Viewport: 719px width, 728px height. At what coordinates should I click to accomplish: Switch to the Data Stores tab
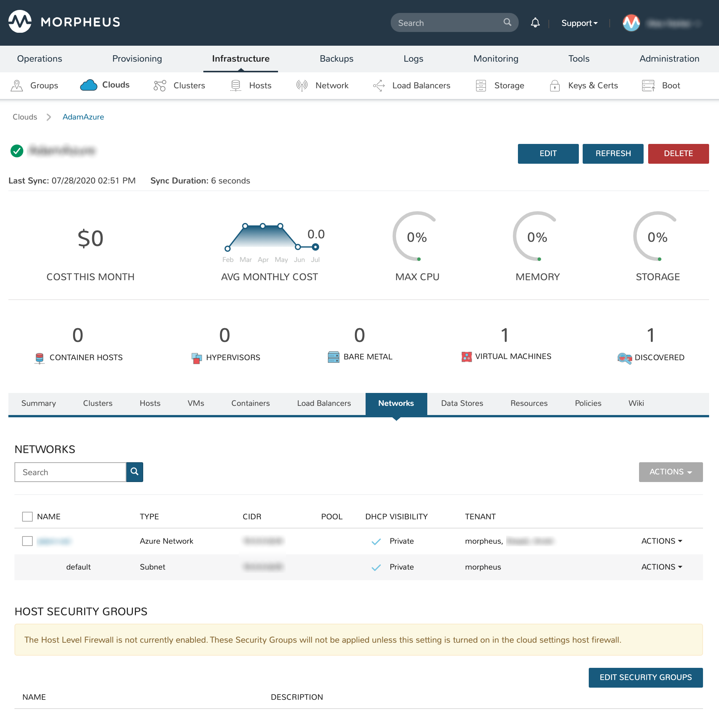[x=462, y=403]
